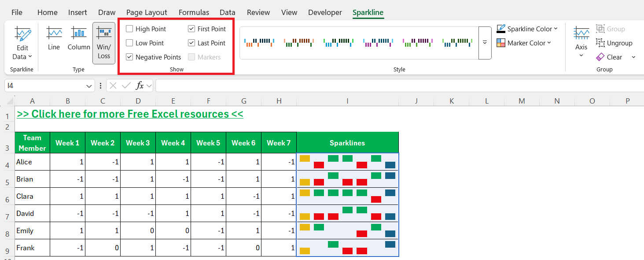The width and height of the screenshot is (644, 260).
Task: Click the Insert Function fx icon
Action: [x=140, y=85]
